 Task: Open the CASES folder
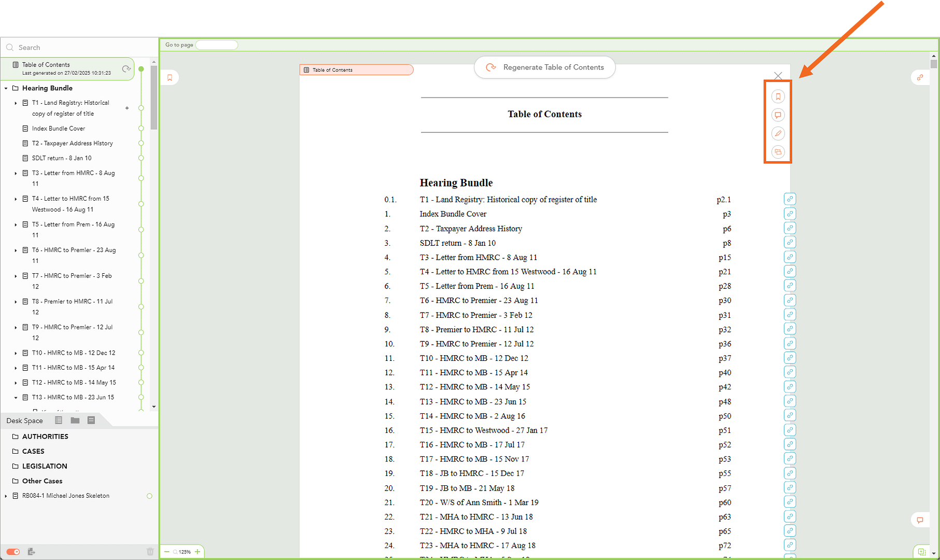click(x=33, y=451)
